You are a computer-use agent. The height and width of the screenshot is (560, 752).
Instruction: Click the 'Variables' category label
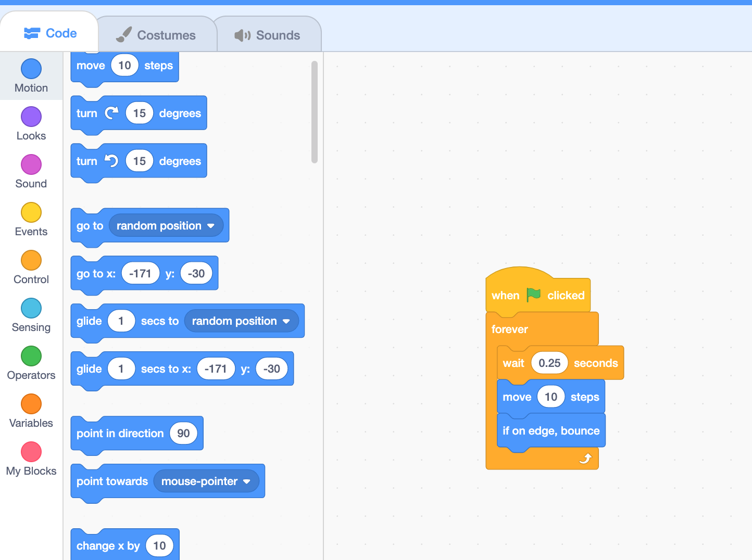coord(31,423)
